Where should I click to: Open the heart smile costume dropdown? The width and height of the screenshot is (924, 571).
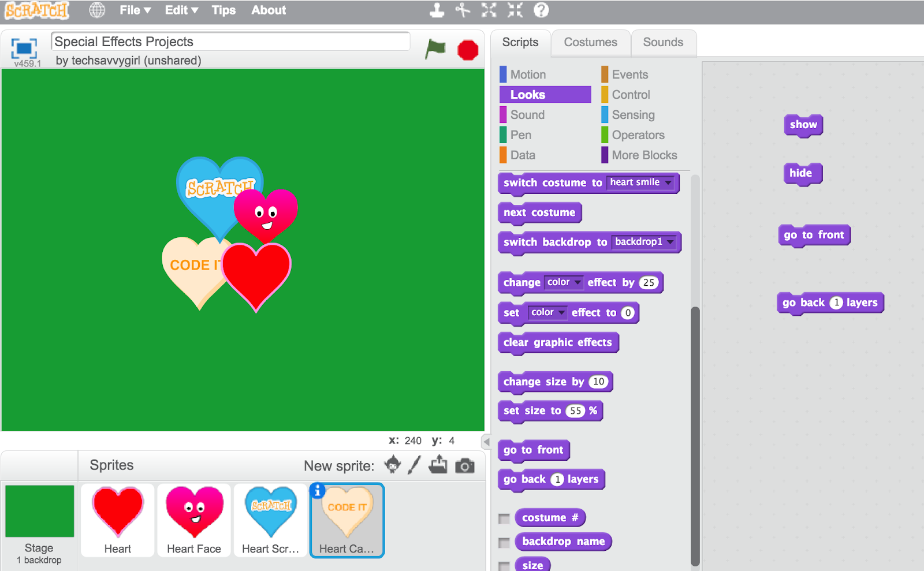[x=640, y=182]
